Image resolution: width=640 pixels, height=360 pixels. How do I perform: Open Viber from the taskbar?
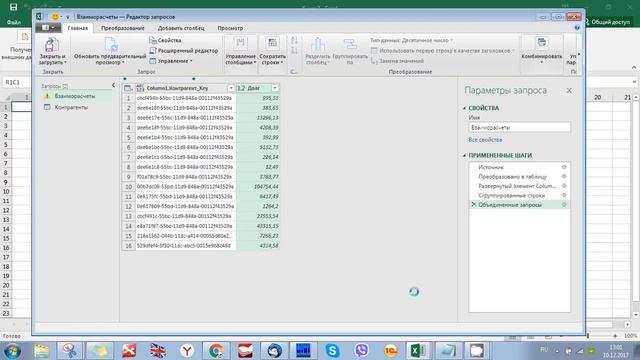click(x=361, y=350)
